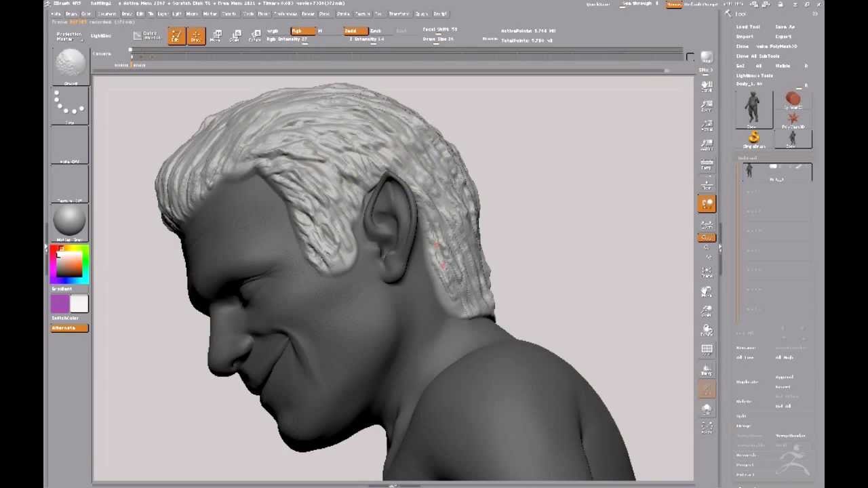Toggle the Persp perspective icon
The height and width of the screenshot is (488, 868).
707,165
